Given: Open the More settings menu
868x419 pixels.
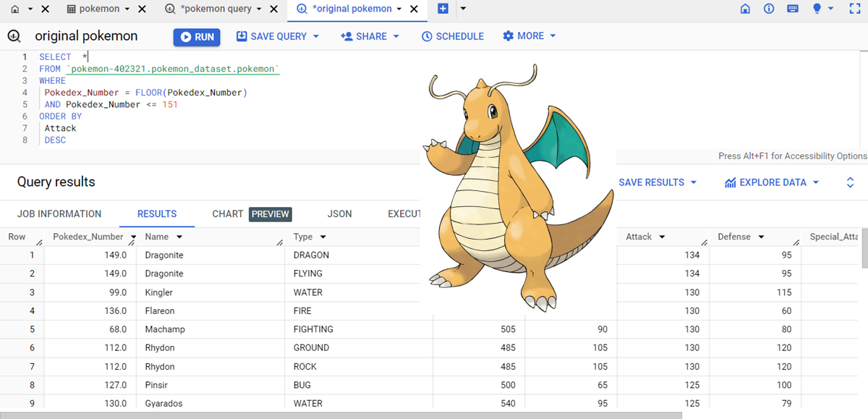Looking at the screenshot, I should coord(529,36).
